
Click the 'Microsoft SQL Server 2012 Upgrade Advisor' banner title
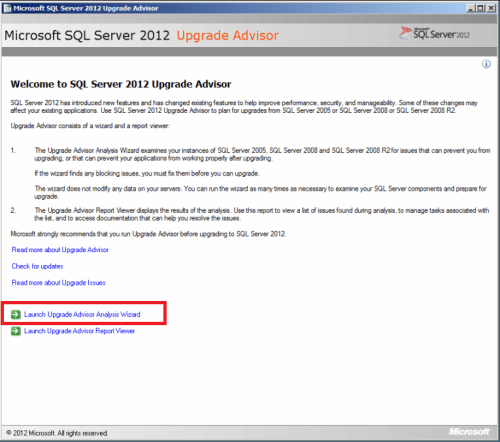pos(141,36)
